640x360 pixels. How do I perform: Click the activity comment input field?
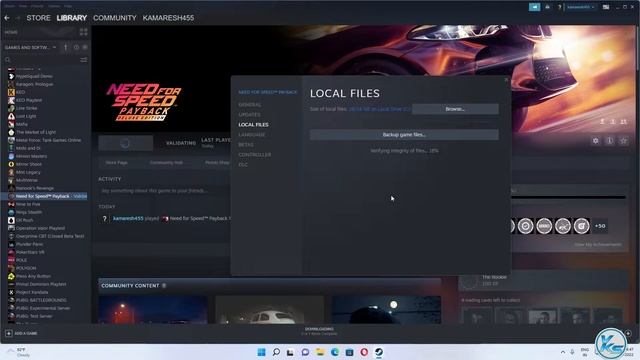(x=164, y=191)
